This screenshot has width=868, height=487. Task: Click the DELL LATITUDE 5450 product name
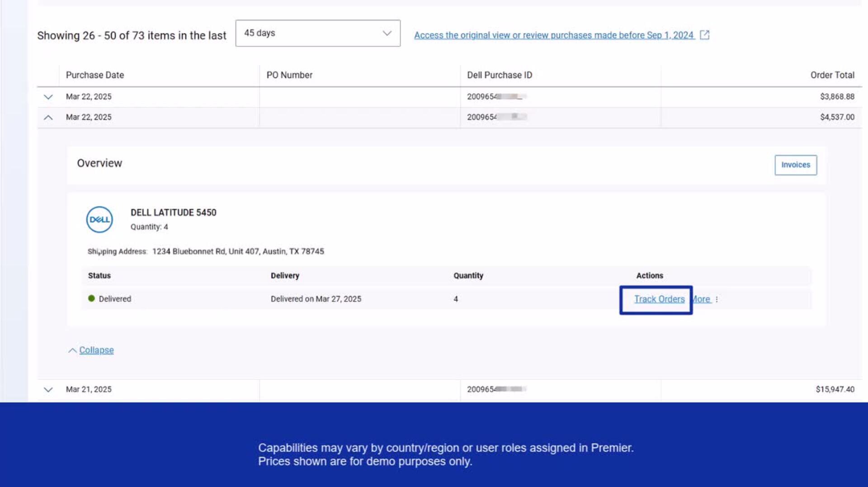coord(174,213)
